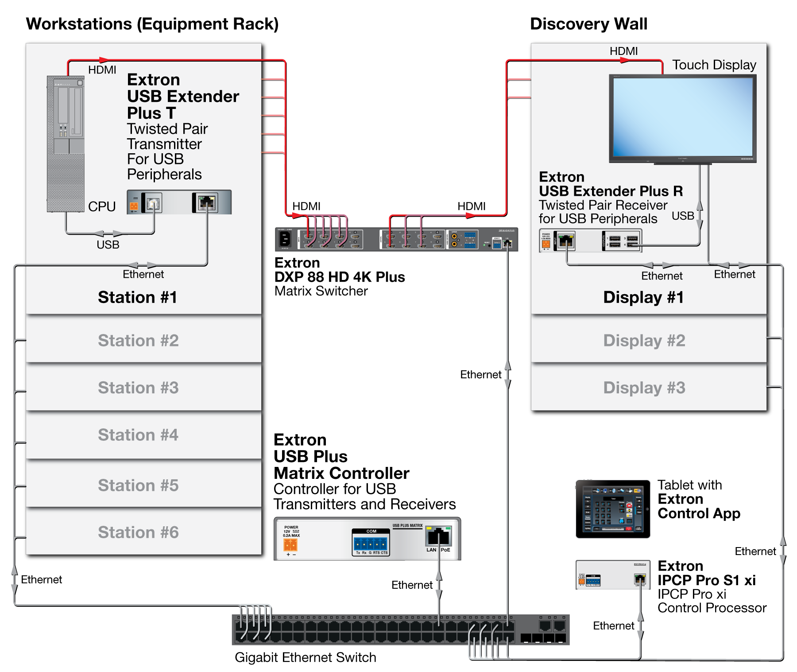
Task: Click the Ethernet label under the Matrix Controller
Action: [x=412, y=585]
